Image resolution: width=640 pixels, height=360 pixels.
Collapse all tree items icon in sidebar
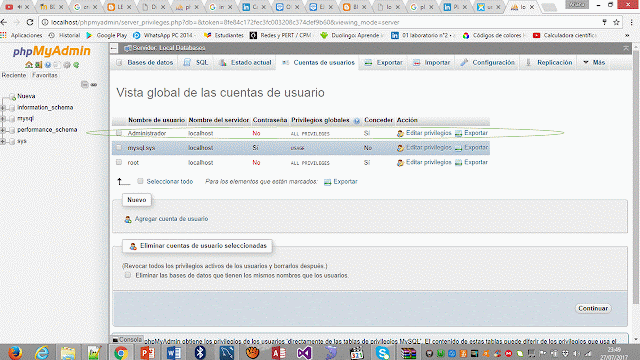[x=84, y=84]
